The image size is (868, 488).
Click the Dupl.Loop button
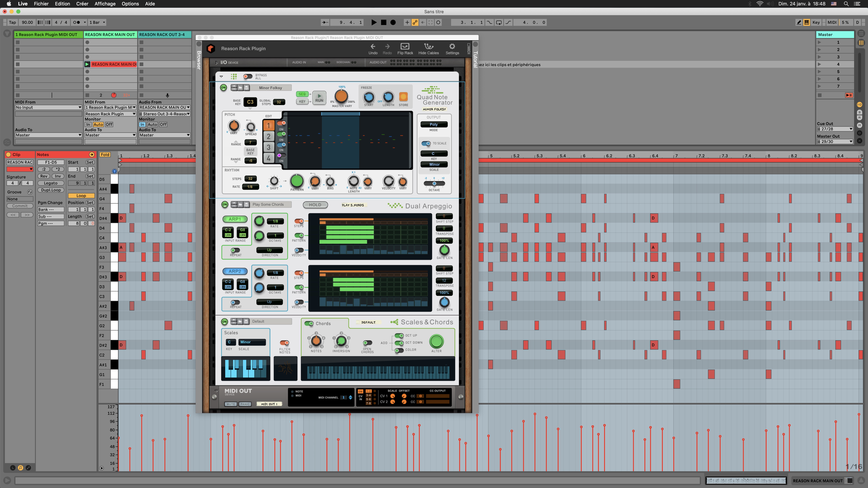[x=51, y=190]
